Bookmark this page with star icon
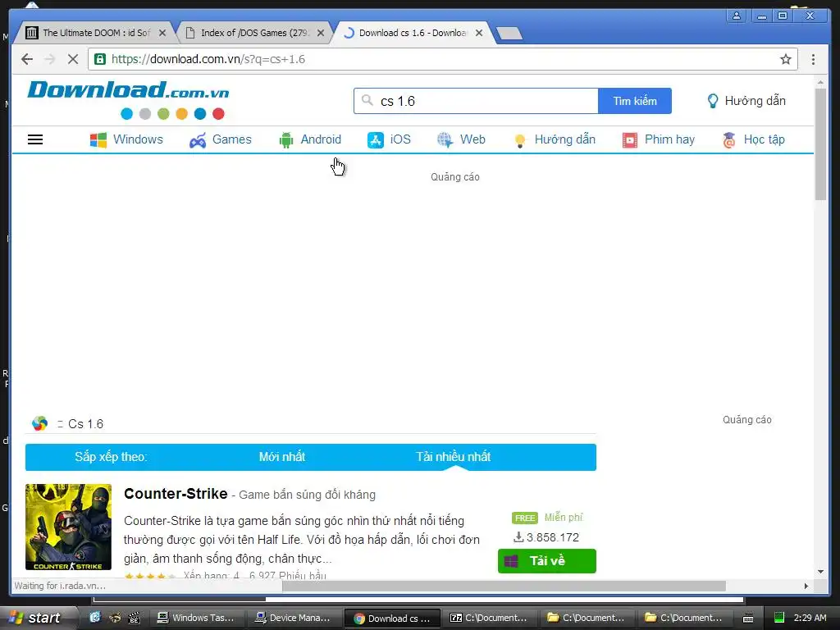 coord(785,59)
